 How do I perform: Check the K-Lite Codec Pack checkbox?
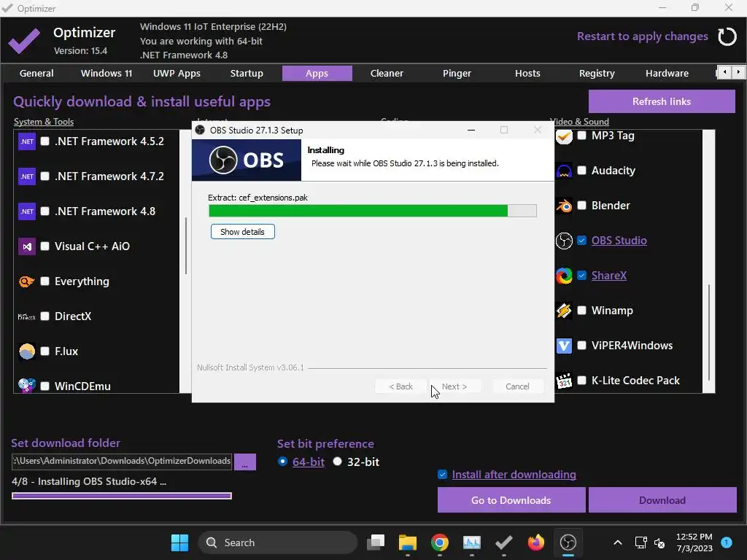point(581,381)
